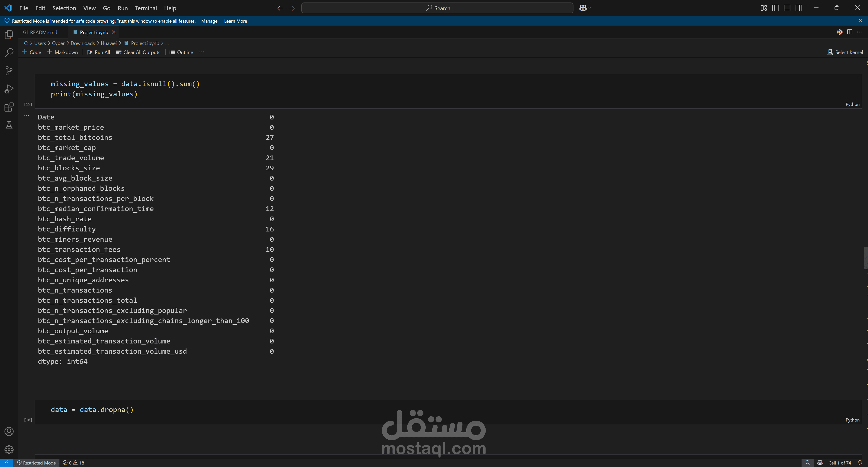
Task: Open the Terminal menu
Action: [x=146, y=8]
